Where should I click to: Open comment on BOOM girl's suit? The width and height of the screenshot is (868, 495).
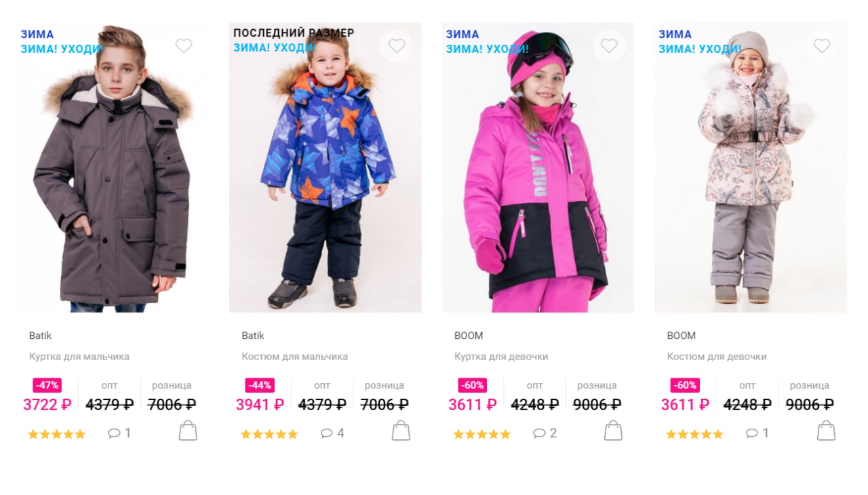[x=757, y=433]
